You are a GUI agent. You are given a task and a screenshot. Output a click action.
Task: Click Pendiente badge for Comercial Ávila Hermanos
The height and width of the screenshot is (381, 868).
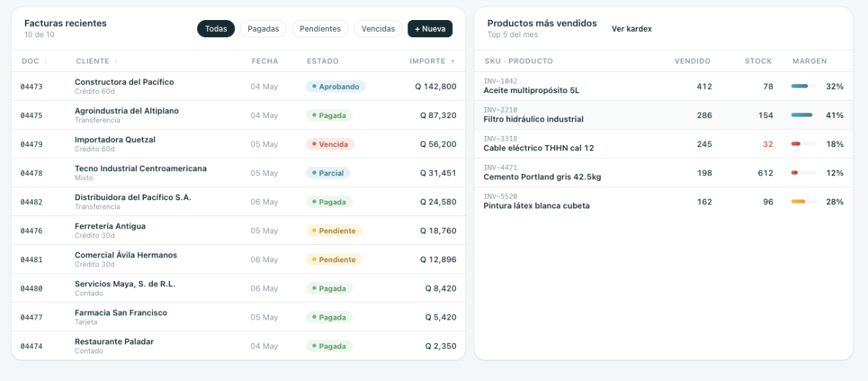(x=334, y=260)
